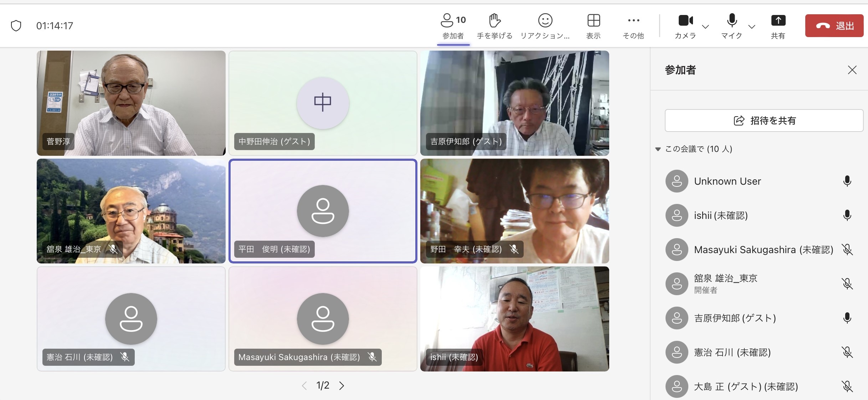Click the microphone icon next to ishii in the list
This screenshot has height=400, width=868.
(847, 215)
